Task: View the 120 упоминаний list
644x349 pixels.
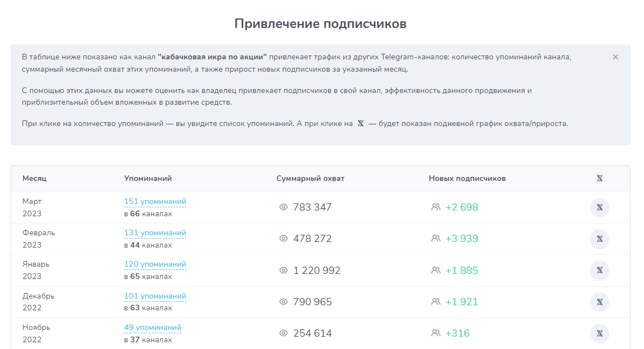Action: point(155,264)
